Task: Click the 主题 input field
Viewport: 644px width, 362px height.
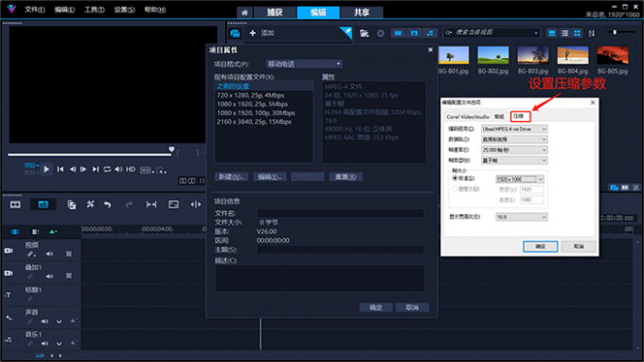Action: (x=340, y=249)
